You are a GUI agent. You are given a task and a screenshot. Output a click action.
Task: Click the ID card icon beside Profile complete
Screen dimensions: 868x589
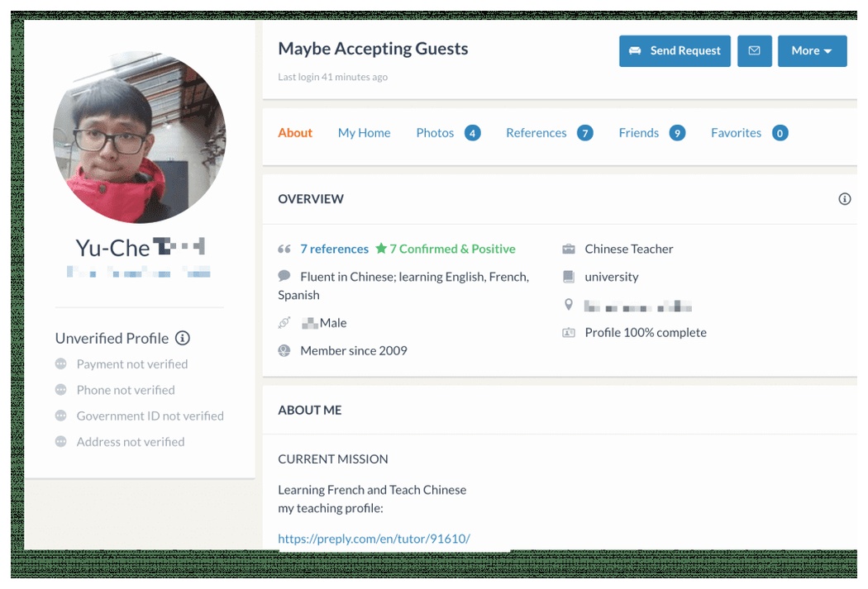coord(569,332)
